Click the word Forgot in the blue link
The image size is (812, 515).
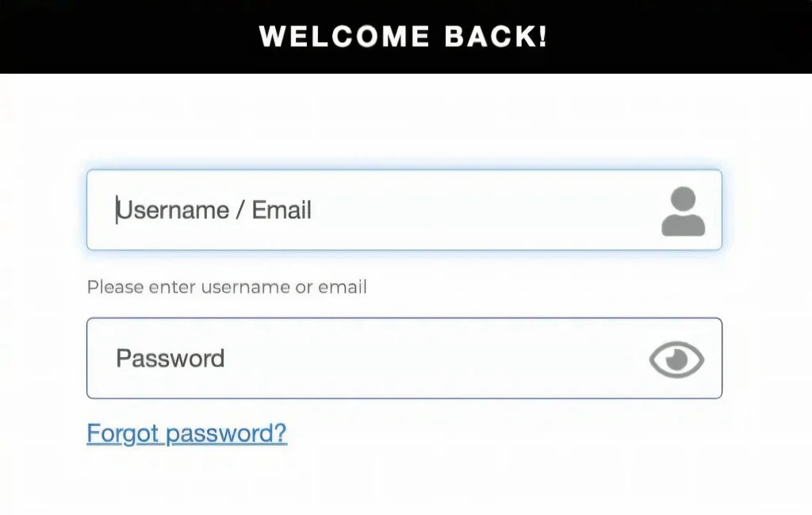coord(123,433)
